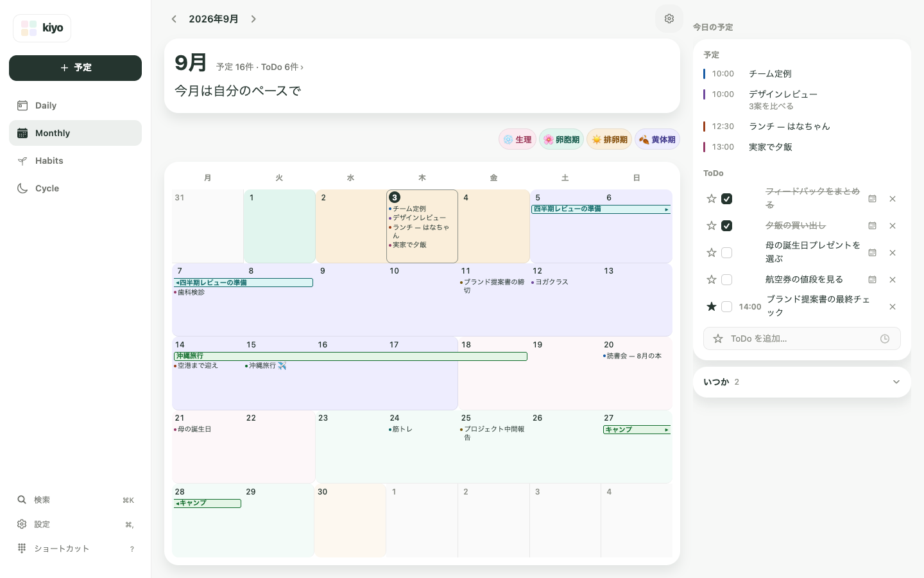The height and width of the screenshot is (578, 924).
Task: Open ショートカット in the sidebar
Action: click(75, 548)
